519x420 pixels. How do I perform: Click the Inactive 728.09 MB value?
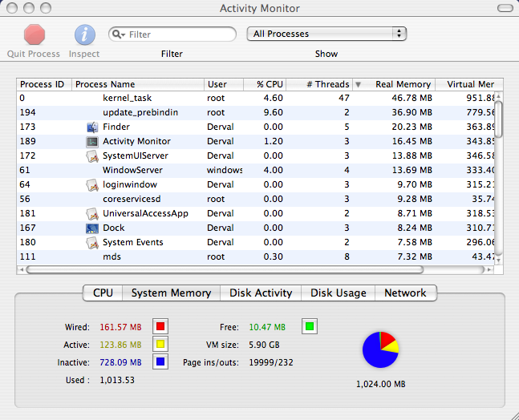point(120,362)
